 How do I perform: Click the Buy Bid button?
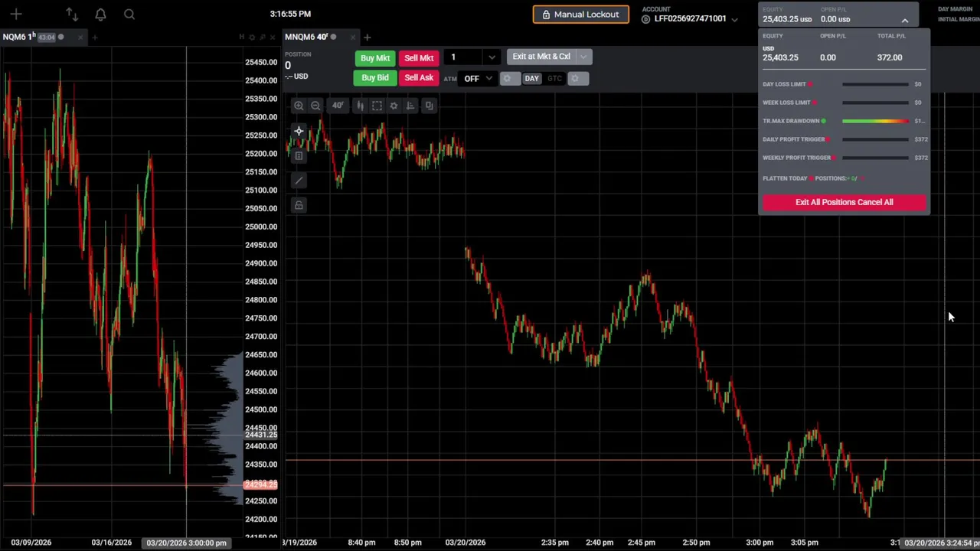[375, 77]
